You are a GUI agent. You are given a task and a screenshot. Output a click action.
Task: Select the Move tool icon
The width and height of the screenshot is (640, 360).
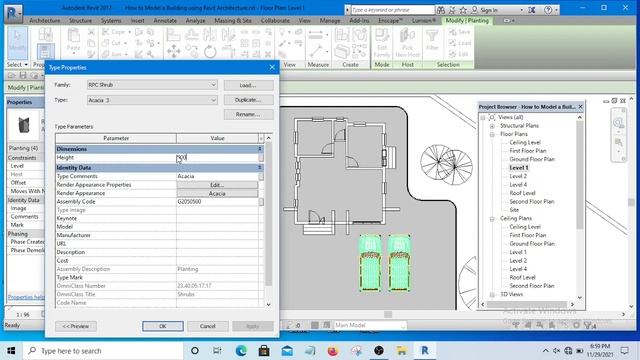(x=173, y=52)
